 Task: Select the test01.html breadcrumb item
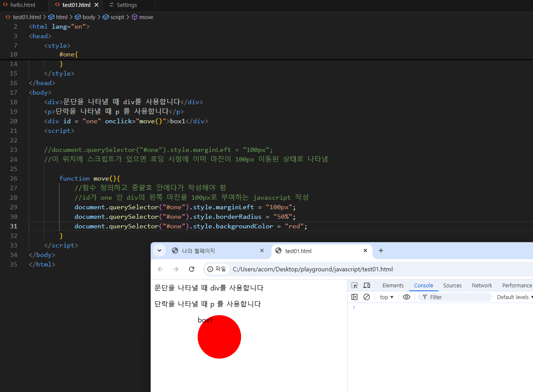click(23, 17)
